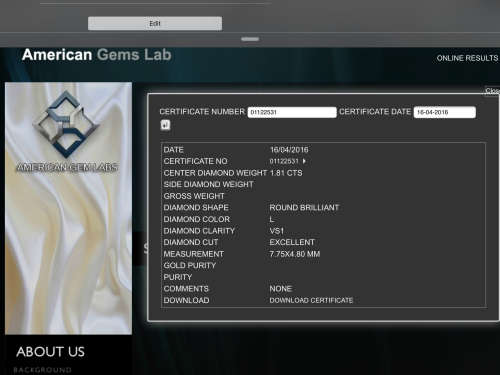Click the Background link under About Us
Screen dimensions: 500x375
(x=42, y=370)
